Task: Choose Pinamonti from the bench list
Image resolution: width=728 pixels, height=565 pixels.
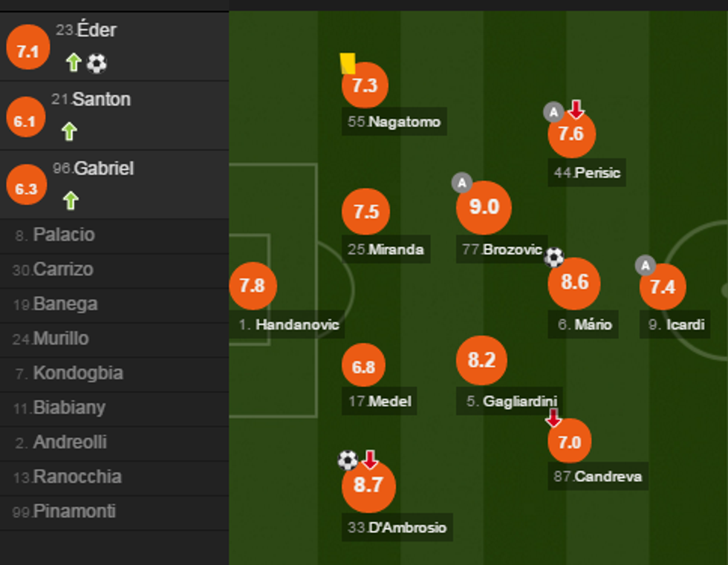Action: tap(74, 512)
